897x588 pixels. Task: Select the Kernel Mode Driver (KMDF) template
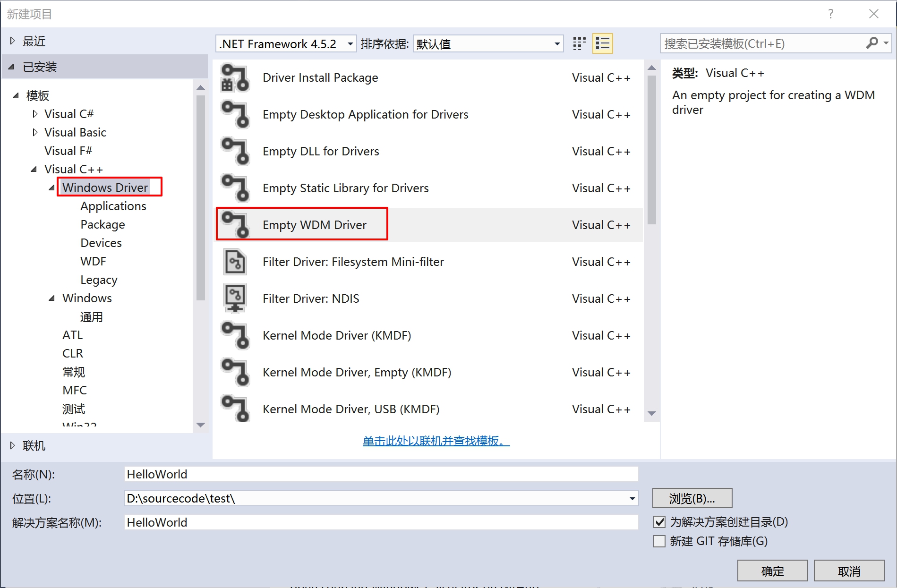tap(337, 335)
